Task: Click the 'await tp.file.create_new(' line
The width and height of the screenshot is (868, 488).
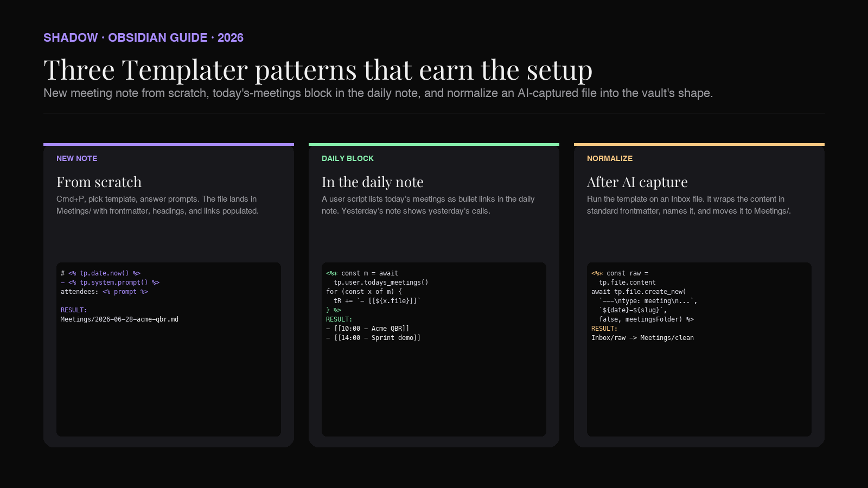Action: 639,292
